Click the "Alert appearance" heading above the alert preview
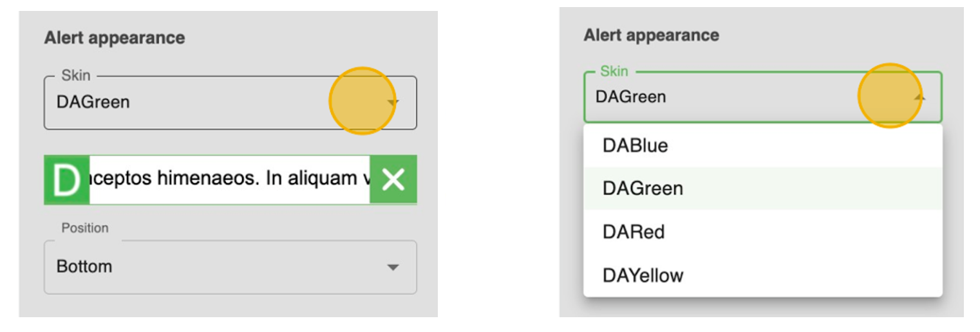The height and width of the screenshot is (332, 980). pyautogui.click(x=115, y=38)
